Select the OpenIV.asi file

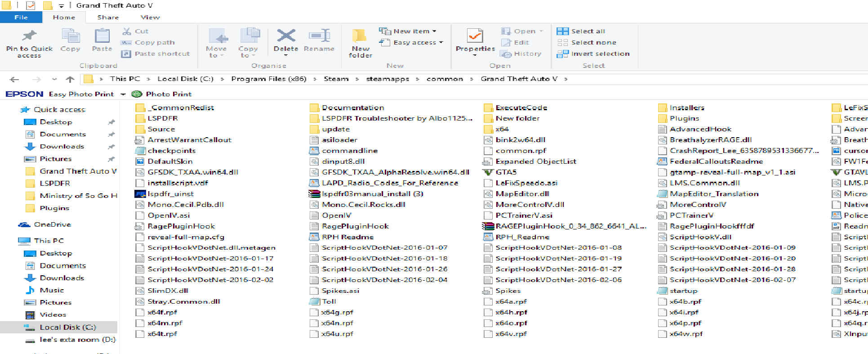(x=163, y=215)
